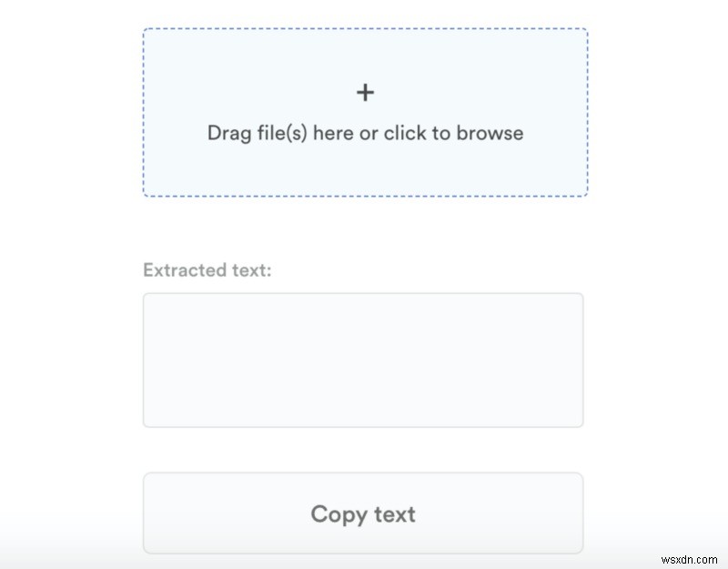728x569 pixels.
Task: Click inside the extracted text box
Action: [362, 359]
